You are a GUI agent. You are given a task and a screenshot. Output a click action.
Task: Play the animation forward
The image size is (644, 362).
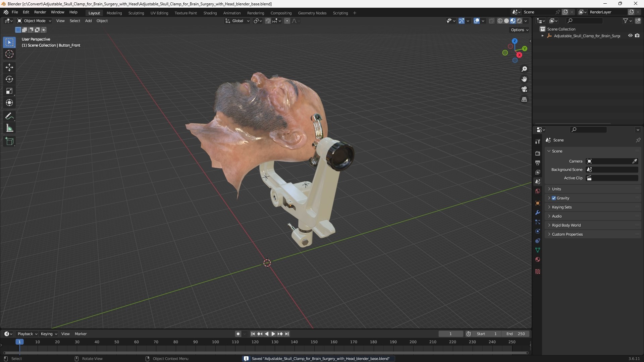(x=273, y=334)
